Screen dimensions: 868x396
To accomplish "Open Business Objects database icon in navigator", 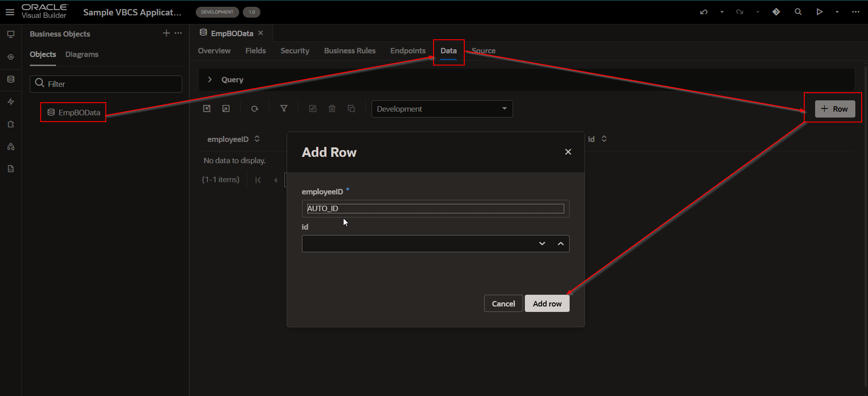I will pos(11,79).
